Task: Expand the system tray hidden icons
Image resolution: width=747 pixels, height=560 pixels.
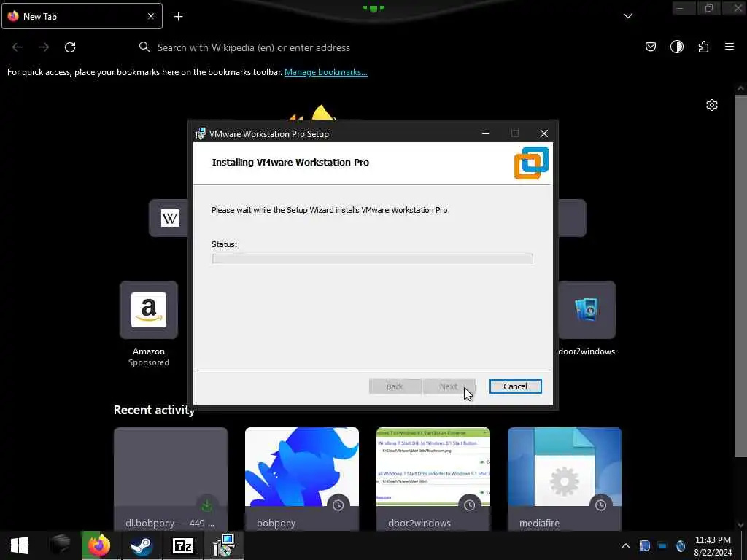Action: (x=625, y=546)
